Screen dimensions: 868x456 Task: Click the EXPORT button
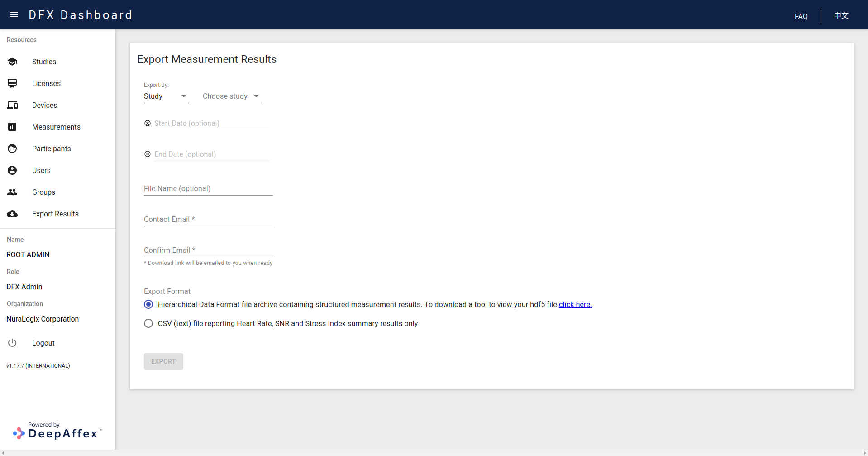click(163, 361)
